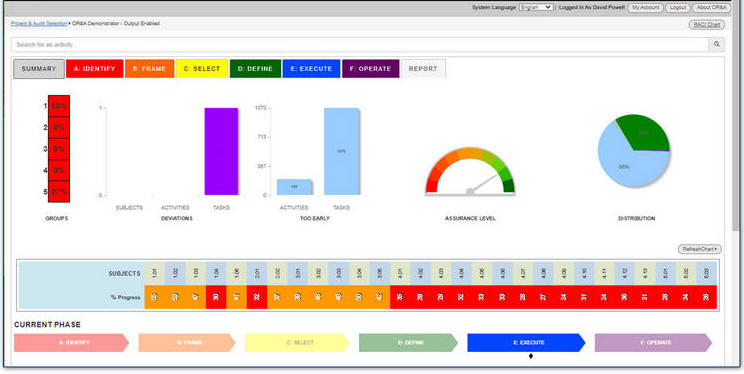The width and height of the screenshot is (744, 374).
Task: Open the D: DEFINE tab
Action: pyautogui.click(x=255, y=69)
